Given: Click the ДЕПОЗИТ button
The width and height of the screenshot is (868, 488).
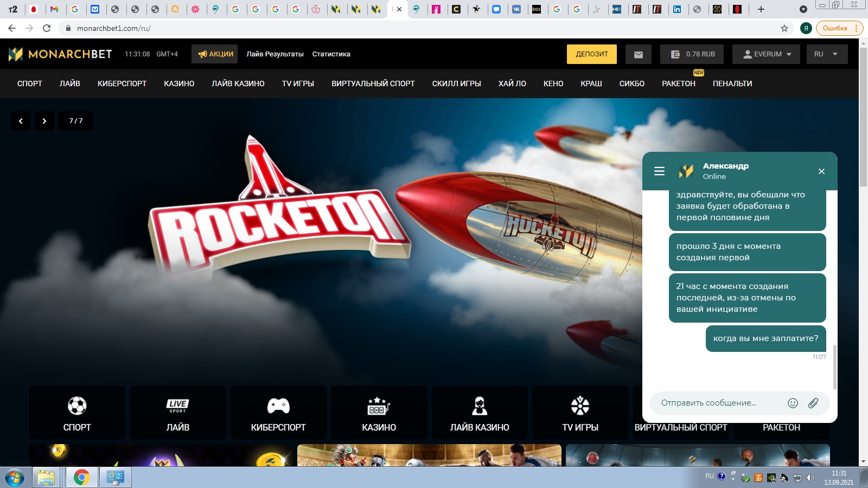Looking at the screenshot, I should click(592, 54).
